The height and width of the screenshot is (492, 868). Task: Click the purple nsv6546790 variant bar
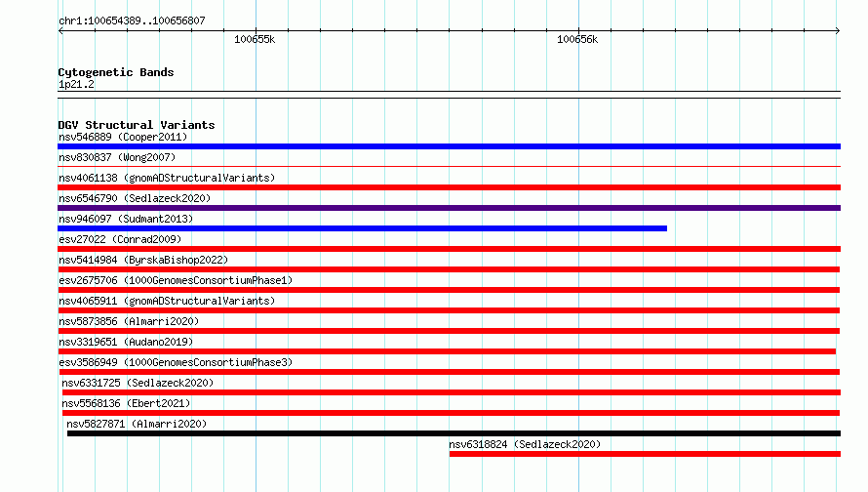click(x=449, y=208)
